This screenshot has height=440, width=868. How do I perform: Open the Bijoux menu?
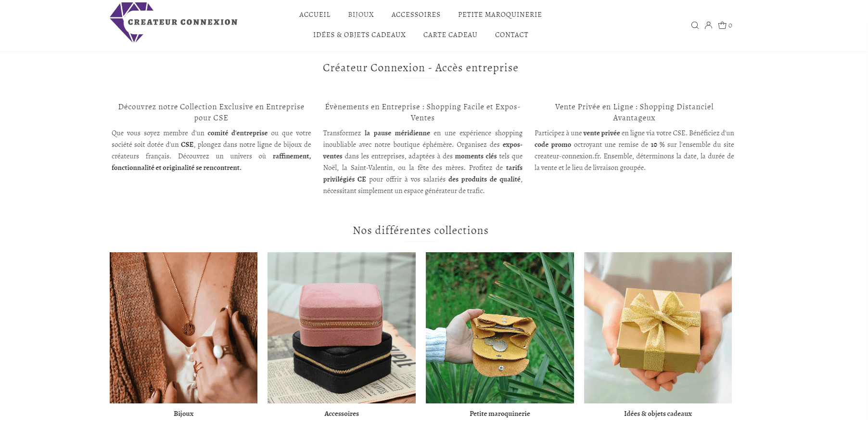361,15
